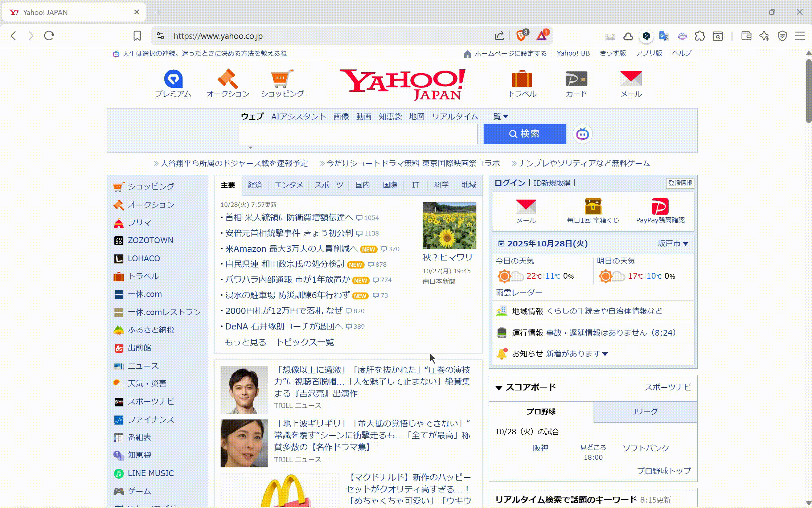Bookmark this page icon
This screenshot has height=508, width=812.
[x=137, y=36]
